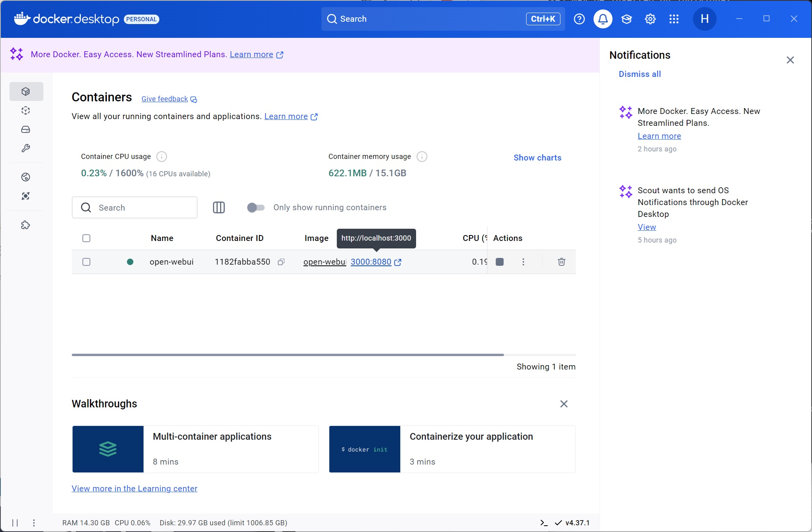Image resolution: width=812 pixels, height=532 pixels.
Task: Open the apps grid menu in header
Action: [674, 19]
